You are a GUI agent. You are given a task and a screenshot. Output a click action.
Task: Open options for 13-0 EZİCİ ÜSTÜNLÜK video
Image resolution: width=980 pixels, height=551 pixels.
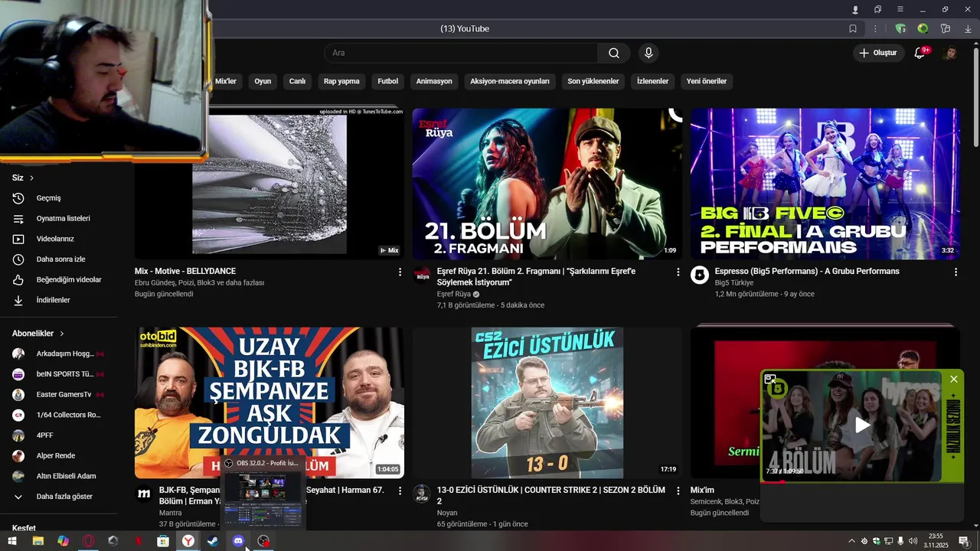pyautogui.click(x=678, y=491)
